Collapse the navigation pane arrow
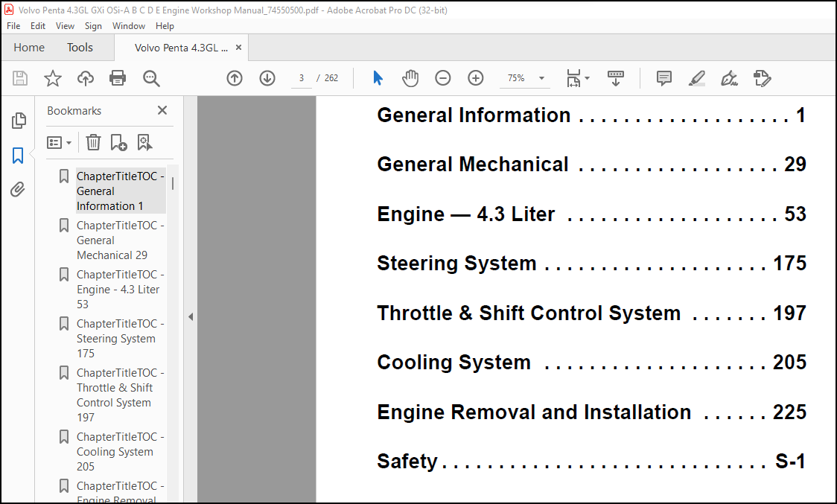 191,316
